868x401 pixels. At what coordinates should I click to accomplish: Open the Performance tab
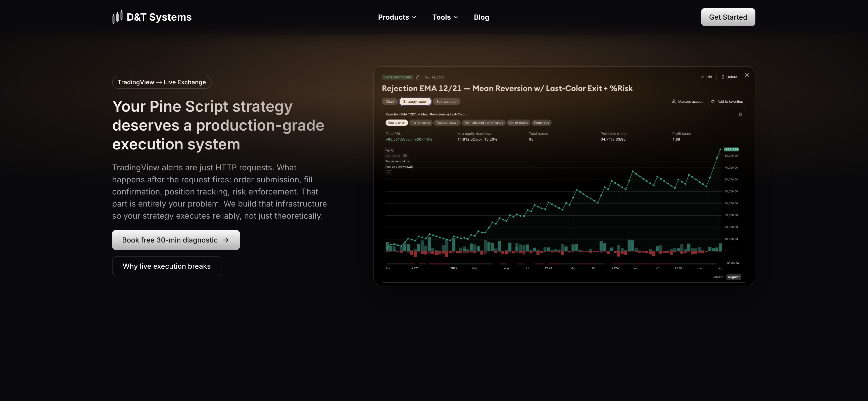tap(421, 123)
